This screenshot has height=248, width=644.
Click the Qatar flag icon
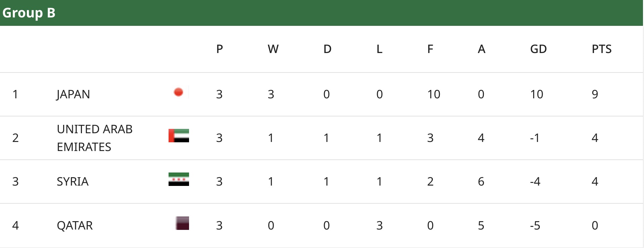[182, 223]
